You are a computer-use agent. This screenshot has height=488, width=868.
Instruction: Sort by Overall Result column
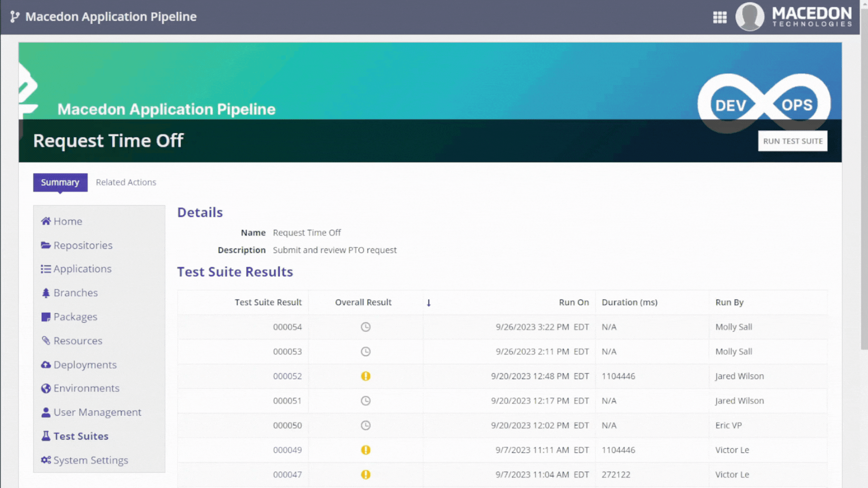pyautogui.click(x=363, y=303)
